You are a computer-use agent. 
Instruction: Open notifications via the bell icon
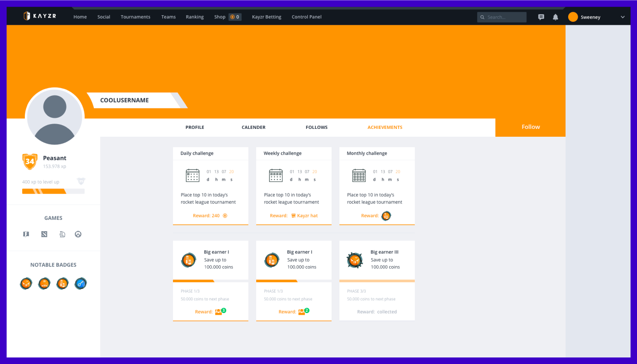tap(555, 17)
